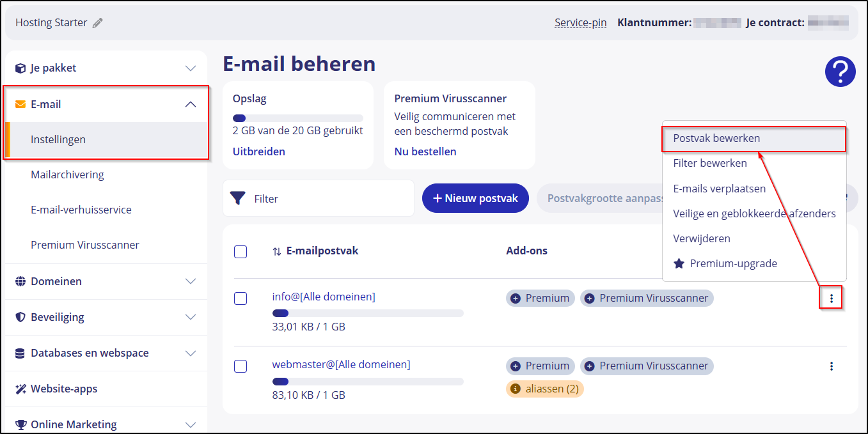Screen dimensions: 868x434
Task: Select the checkbox for info@ mailbox
Action: (x=241, y=298)
